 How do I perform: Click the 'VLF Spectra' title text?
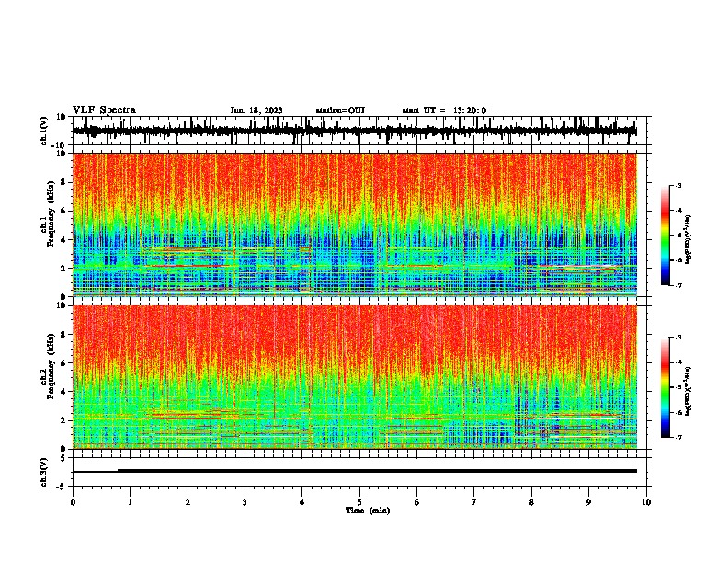tap(104, 109)
